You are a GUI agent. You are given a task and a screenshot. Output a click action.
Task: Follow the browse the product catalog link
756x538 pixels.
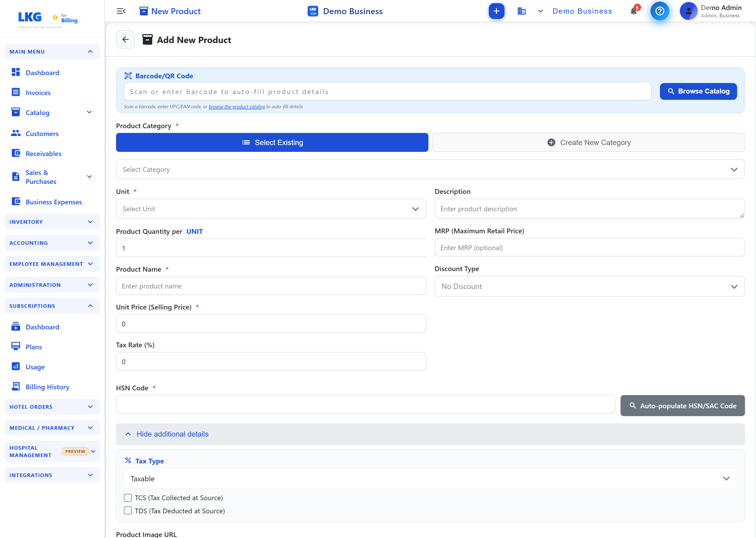coord(236,107)
